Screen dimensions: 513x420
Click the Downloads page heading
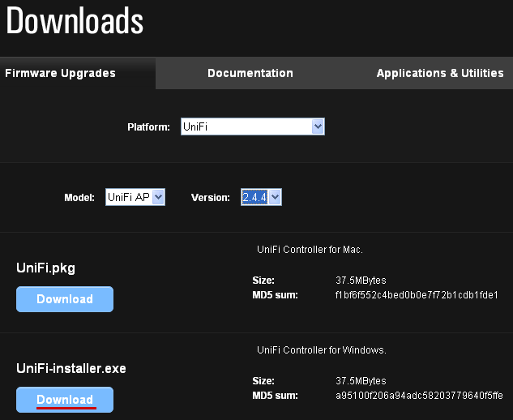coord(75,20)
